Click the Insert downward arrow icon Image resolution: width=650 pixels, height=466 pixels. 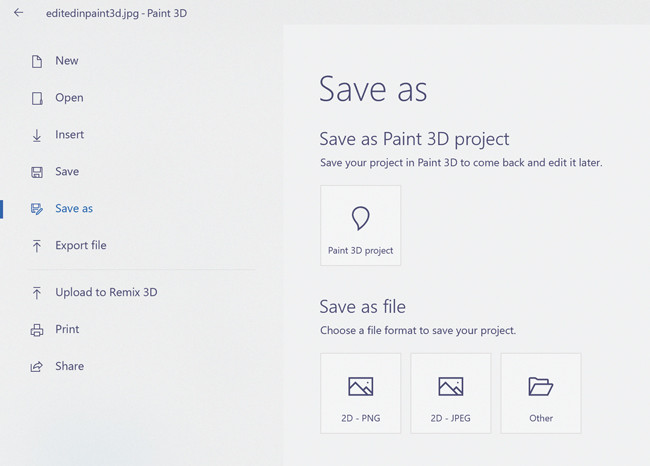pyautogui.click(x=37, y=135)
